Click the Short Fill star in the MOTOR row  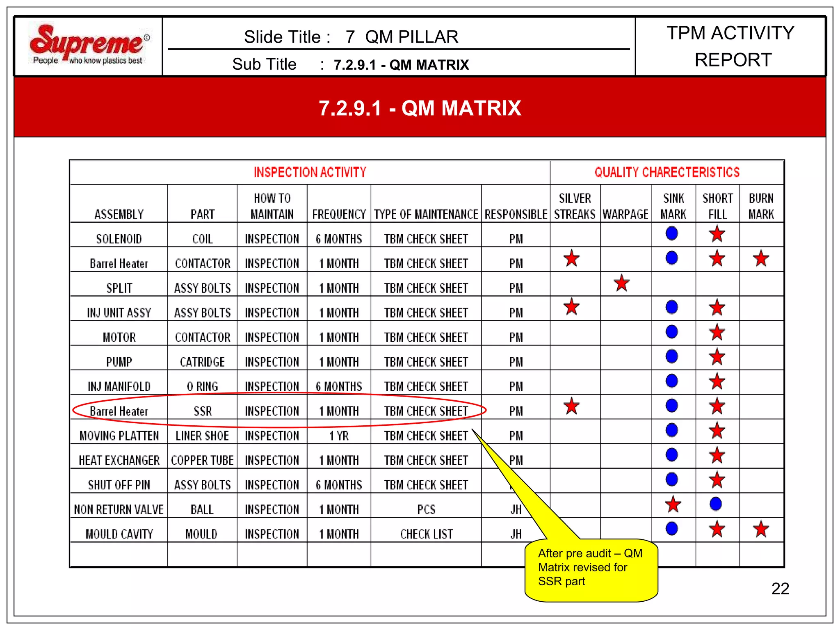pos(717,332)
